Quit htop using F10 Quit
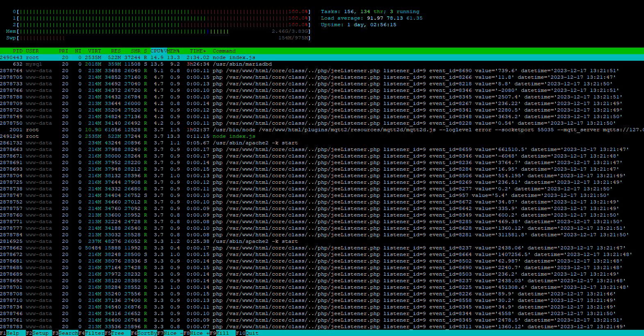 (247, 333)
